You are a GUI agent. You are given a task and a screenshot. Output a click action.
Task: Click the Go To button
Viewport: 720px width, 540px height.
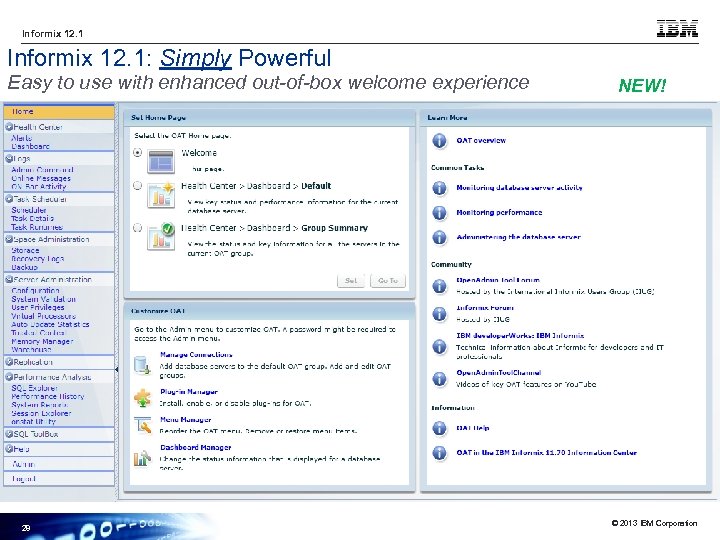(388, 281)
